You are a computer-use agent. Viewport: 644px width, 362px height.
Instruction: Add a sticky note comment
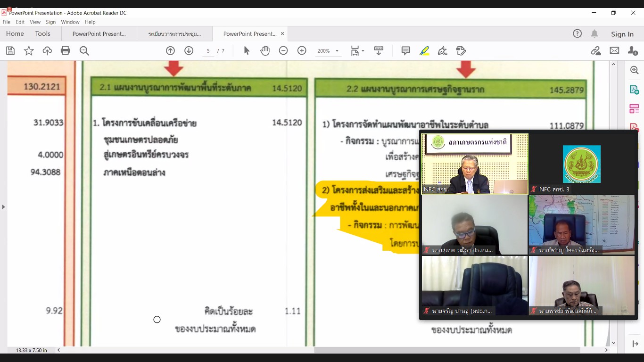(406, 51)
